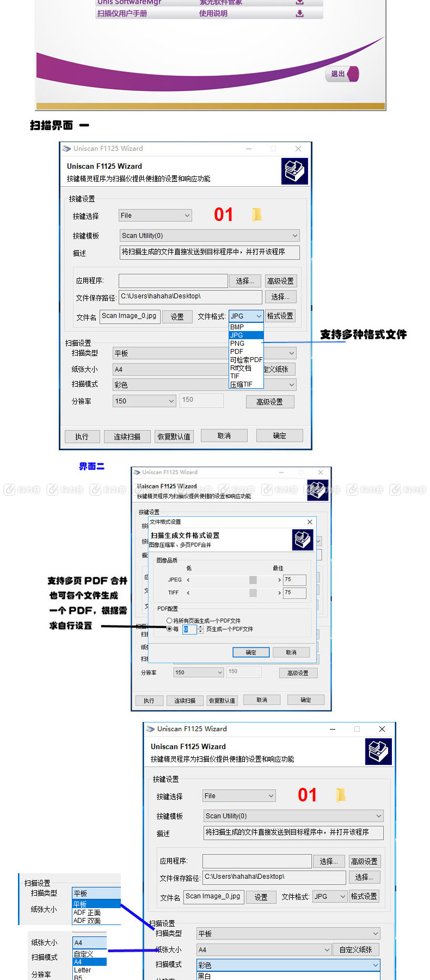The image size is (430, 980).
Task: Choose 黑白 in the bottom wizard's scan mode list
Action: pyautogui.click(x=288, y=976)
